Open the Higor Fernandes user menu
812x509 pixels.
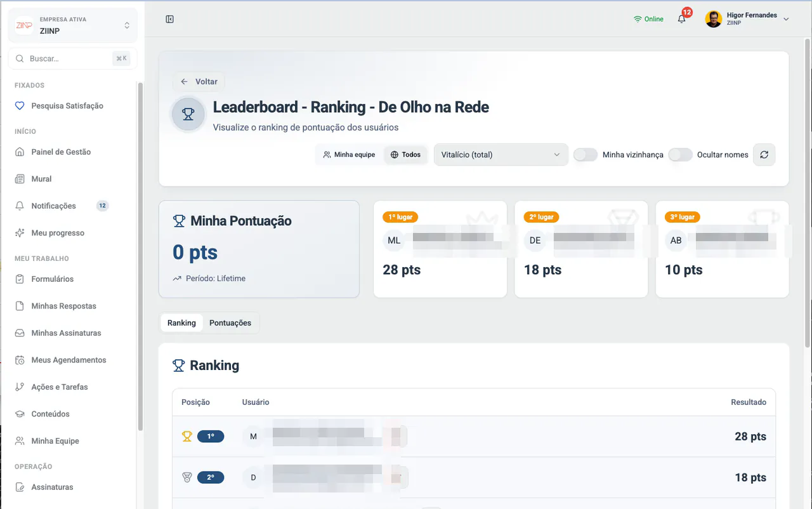point(747,19)
